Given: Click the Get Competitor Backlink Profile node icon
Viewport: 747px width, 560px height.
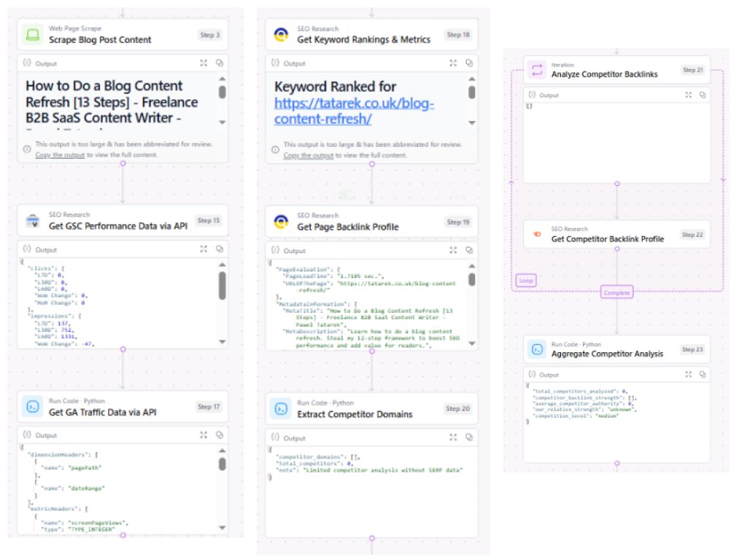Looking at the screenshot, I should pyautogui.click(x=536, y=234).
